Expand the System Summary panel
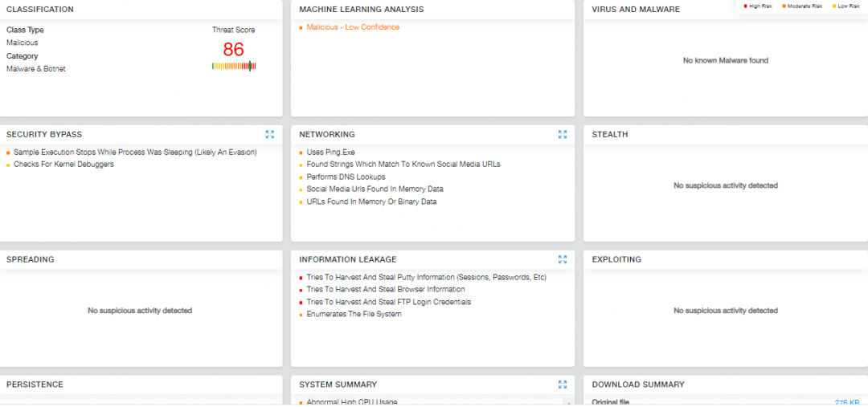The image size is (868, 407). (563, 385)
